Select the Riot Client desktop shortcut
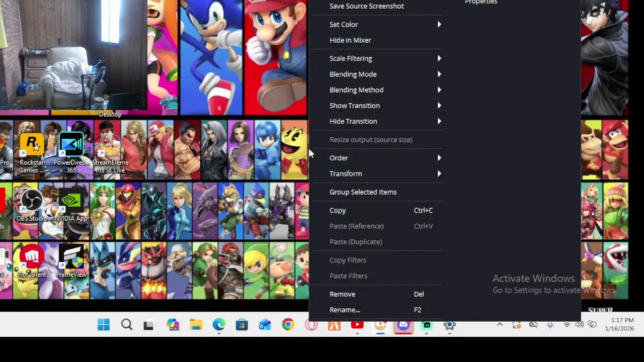The image size is (644, 362). [x=31, y=261]
